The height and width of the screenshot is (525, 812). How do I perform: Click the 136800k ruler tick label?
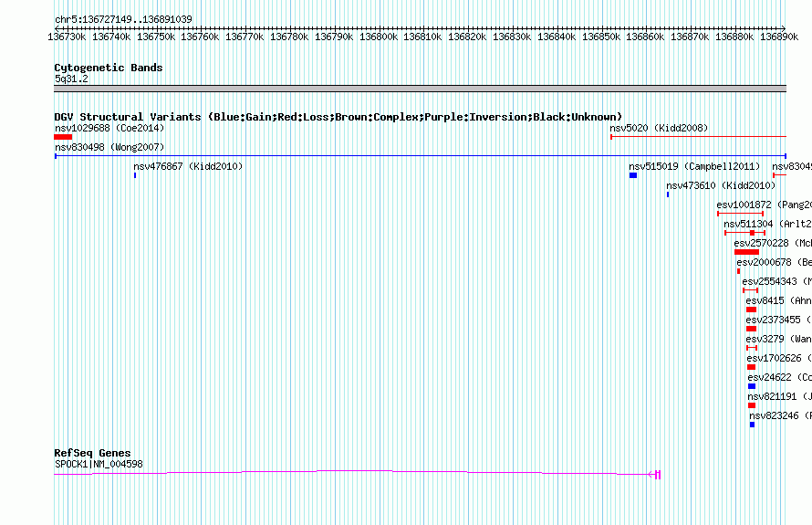tap(379, 37)
